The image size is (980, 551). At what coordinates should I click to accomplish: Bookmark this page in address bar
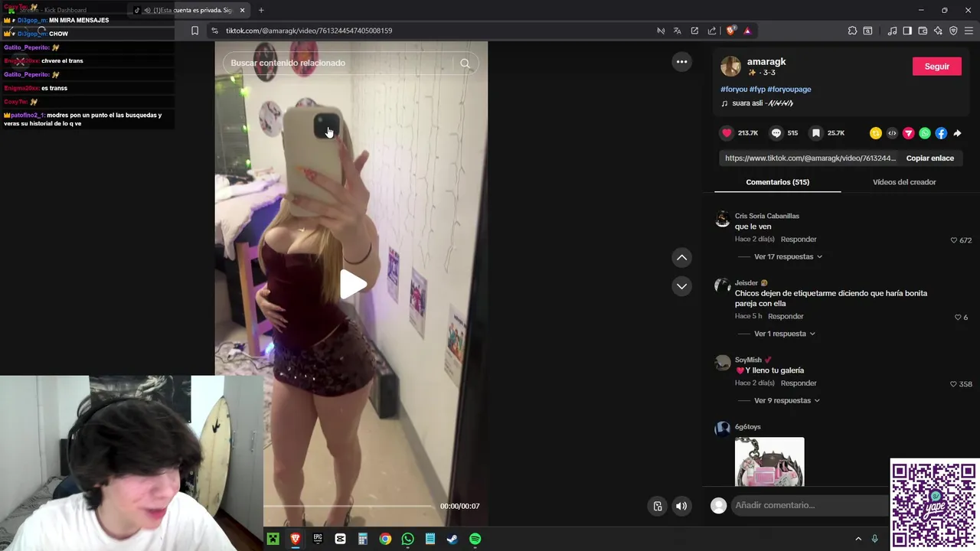195,31
